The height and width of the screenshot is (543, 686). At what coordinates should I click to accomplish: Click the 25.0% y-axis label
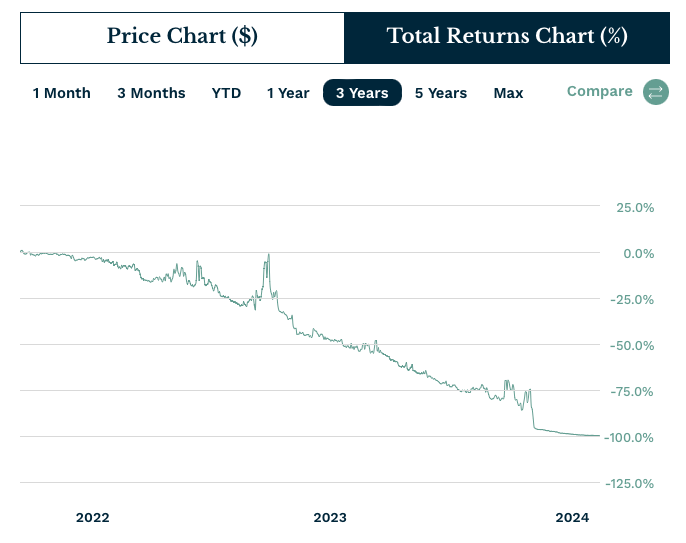click(x=635, y=207)
